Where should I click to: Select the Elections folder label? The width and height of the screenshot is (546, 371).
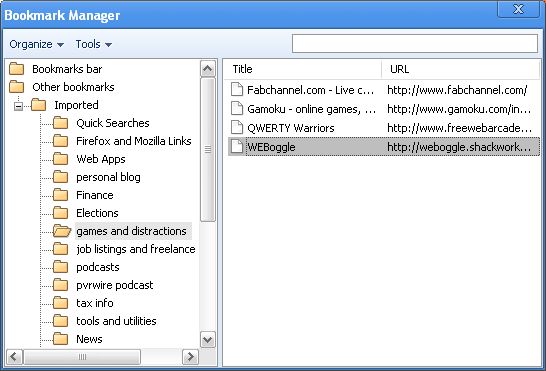pyautogui.click(x=97, y=213)
